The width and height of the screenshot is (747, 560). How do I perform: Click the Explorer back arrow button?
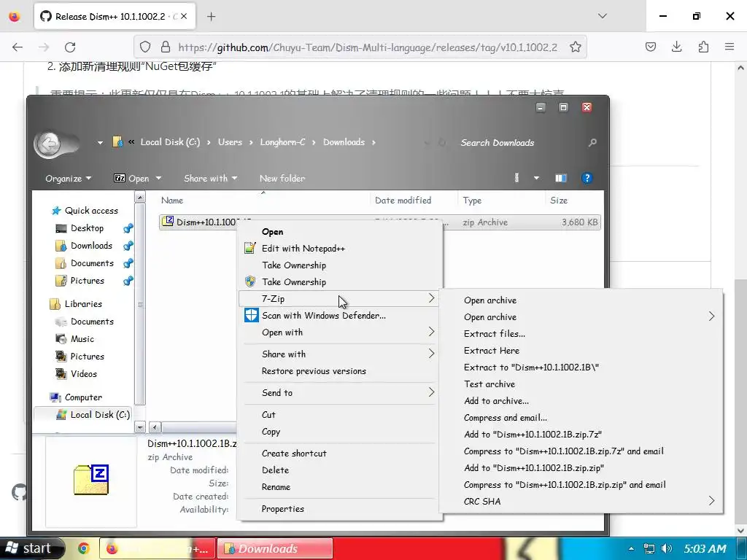[49, 144]
